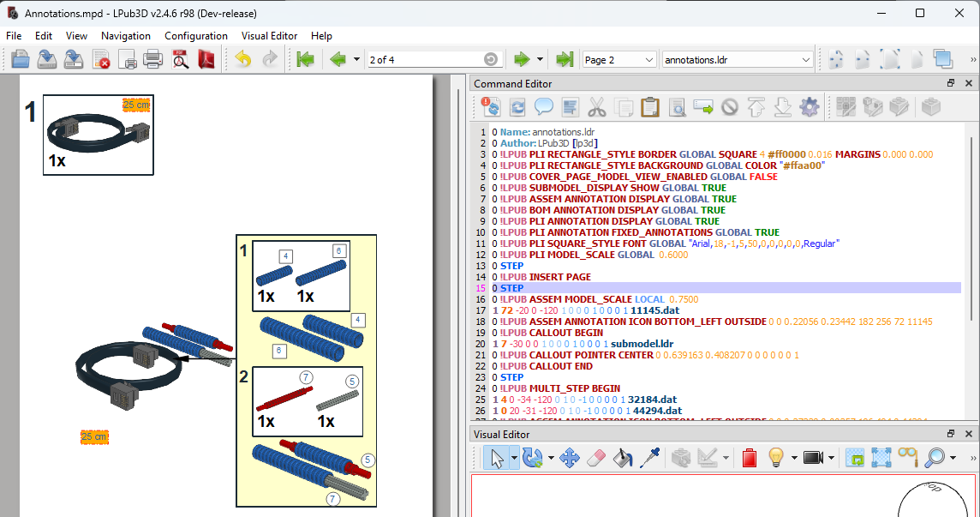Expand previous page arrow dropdown

356,60
